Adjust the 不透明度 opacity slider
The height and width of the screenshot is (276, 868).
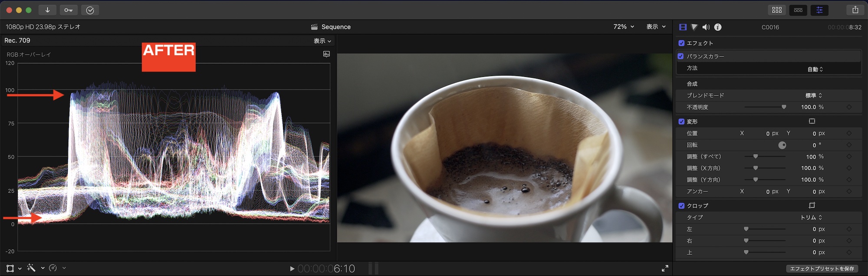pos(783,107)
